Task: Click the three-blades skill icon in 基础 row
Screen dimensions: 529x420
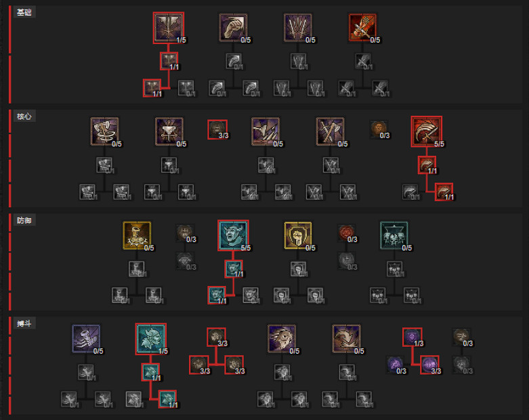Action: point(298,28)
